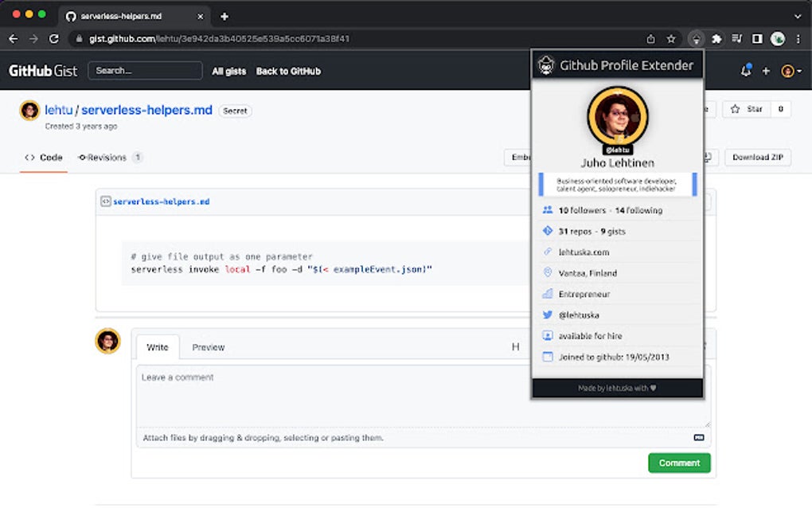Click the Twitter bird icon beside @lehtuska
This screenshot has height=508, width=812.
click(546, 315)
